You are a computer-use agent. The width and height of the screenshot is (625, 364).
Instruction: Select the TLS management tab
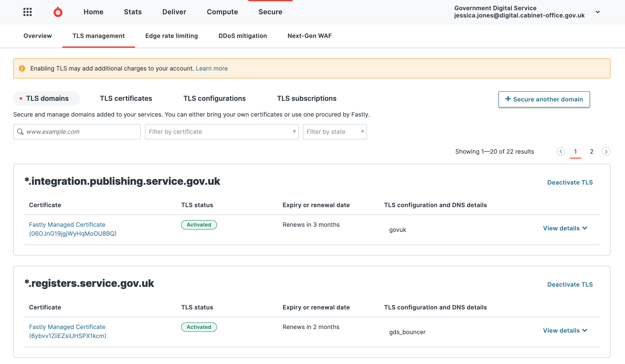click(99, 36)
